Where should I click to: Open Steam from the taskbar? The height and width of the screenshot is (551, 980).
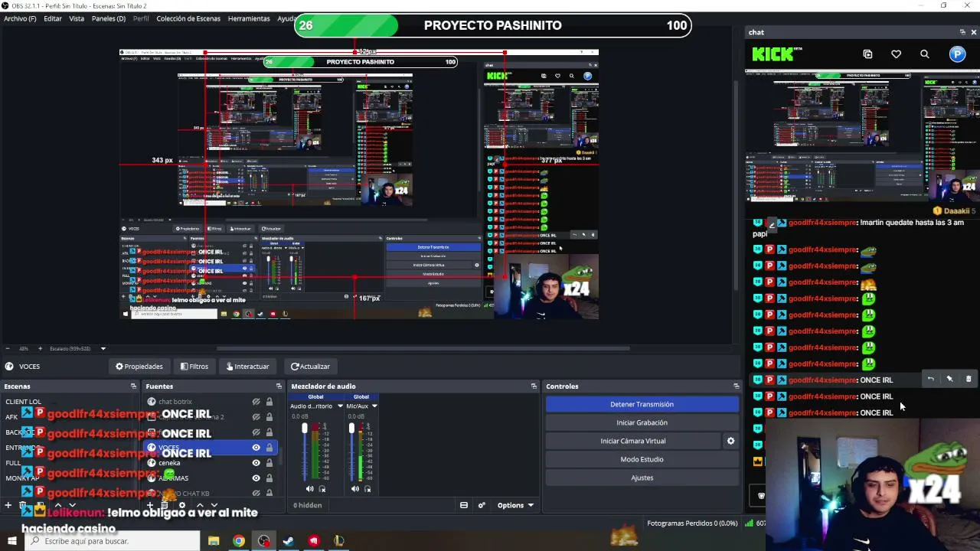[x=289, y=541]
